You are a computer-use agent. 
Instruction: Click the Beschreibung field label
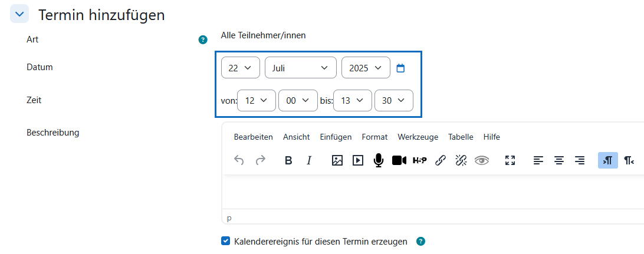point(53,133)
